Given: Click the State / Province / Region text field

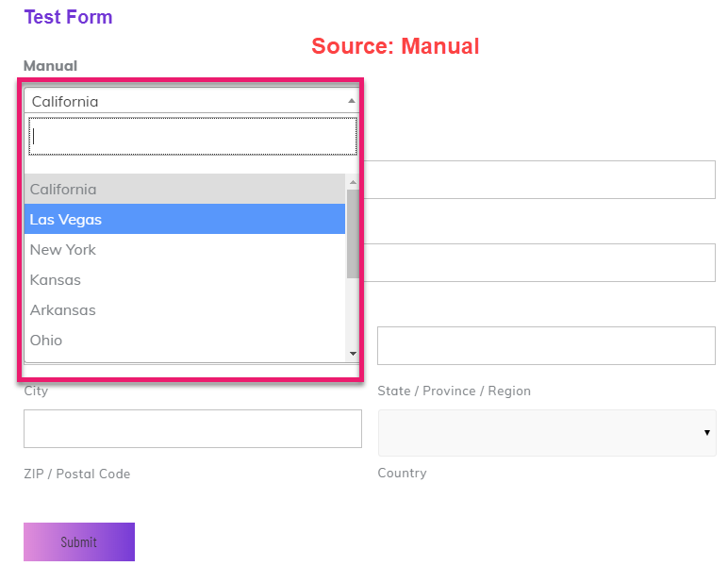Looking at the screenshot, I should (546, 345).
